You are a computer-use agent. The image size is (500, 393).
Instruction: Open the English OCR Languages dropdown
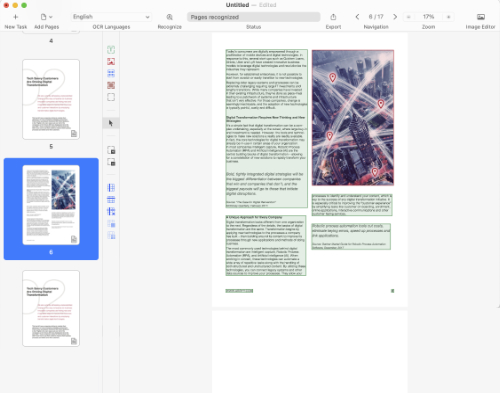click(111, 17)
